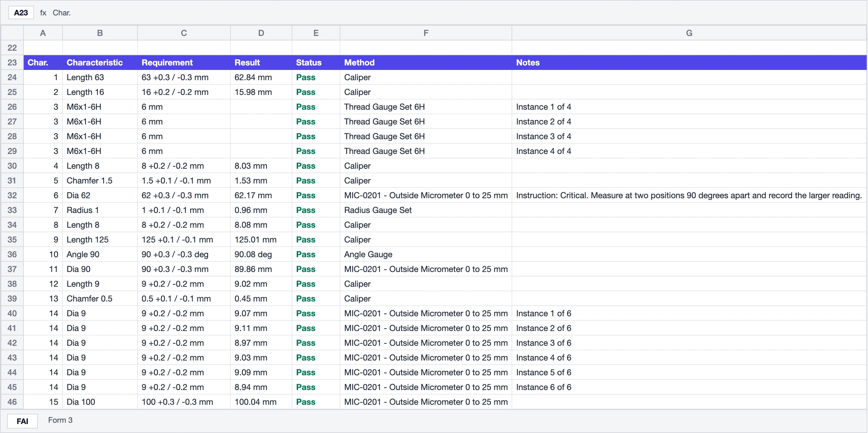The height and width of the screenshot is (433, 868).
Task: Select column G header
Action: pyautogui.click(x=689, y=33)
